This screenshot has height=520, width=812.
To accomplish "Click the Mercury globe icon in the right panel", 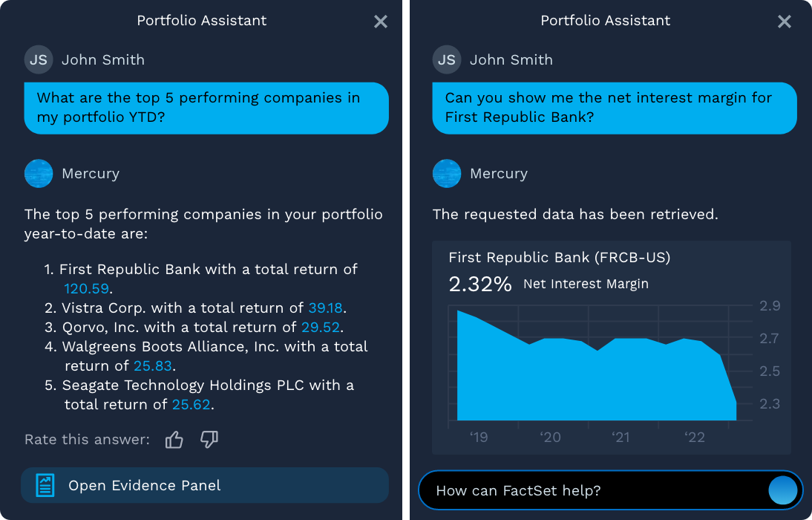I will pos(446,173).
